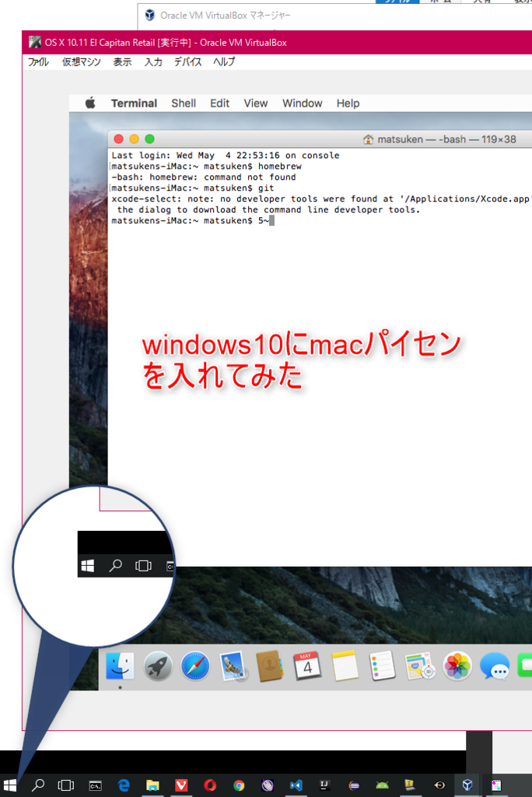The width and height of the screenshot is (532, 797).
Task: Zoom Terminal with green button
Action: point(149,139)
